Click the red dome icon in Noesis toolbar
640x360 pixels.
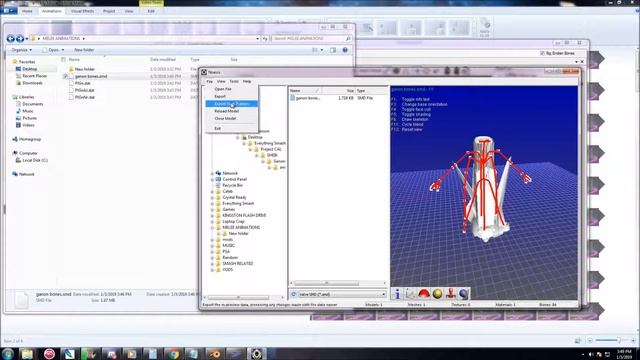424,294
